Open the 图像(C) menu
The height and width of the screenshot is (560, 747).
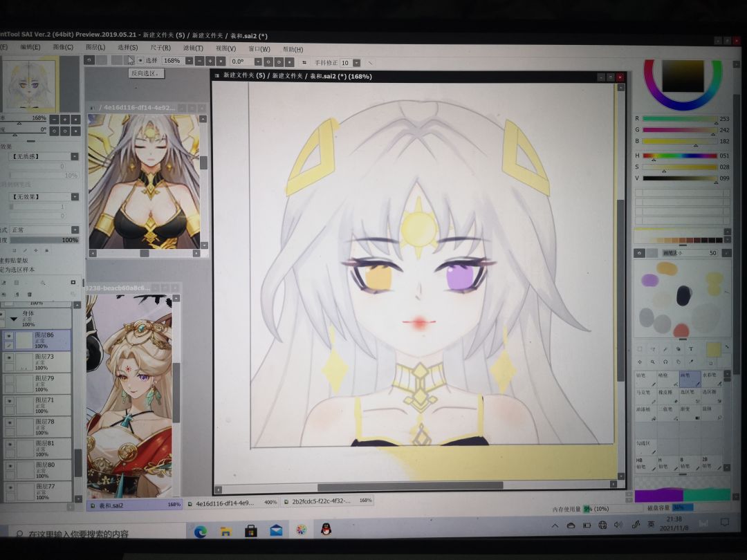[x=63, y=47]
